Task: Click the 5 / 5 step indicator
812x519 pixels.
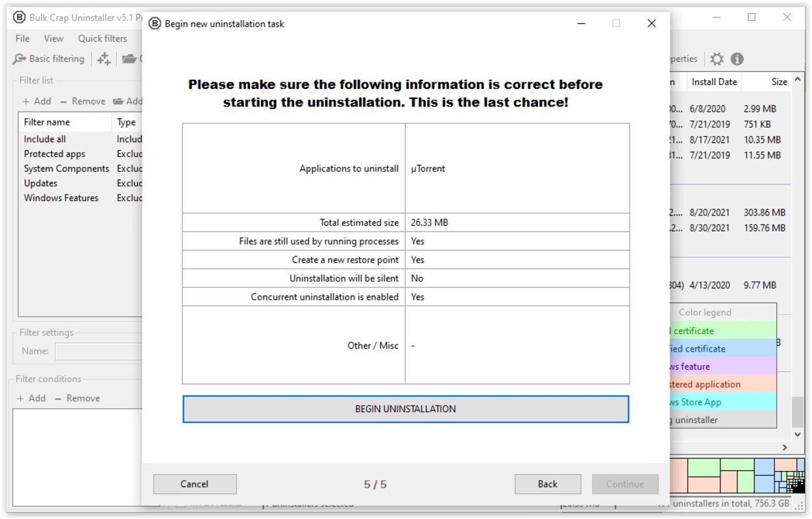Action: [x=375, y=484]
